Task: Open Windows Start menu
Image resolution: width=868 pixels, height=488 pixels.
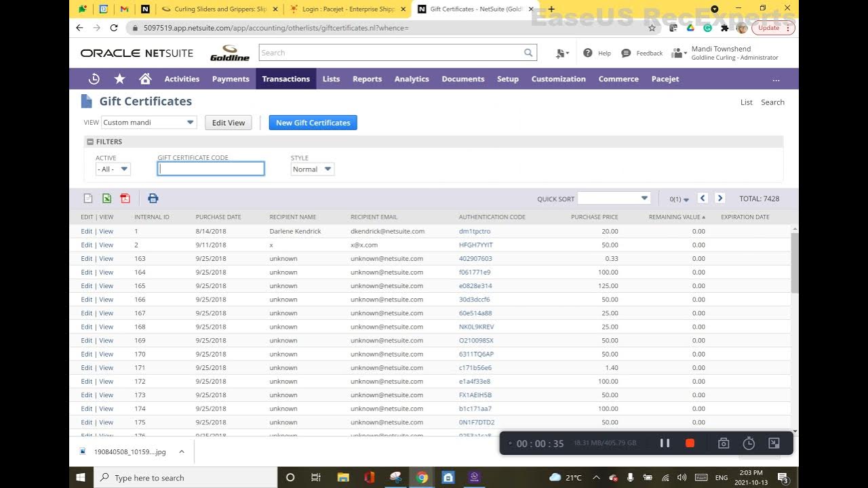Action: [x=81, y=477]
